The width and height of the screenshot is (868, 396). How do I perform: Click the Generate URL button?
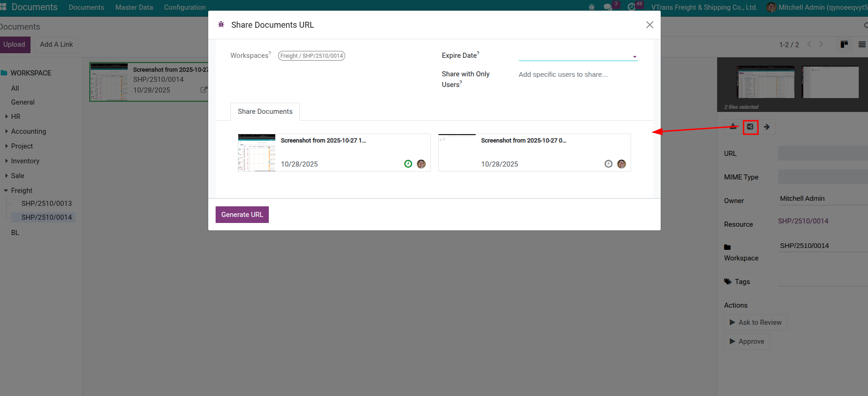(x=242, y=215)
